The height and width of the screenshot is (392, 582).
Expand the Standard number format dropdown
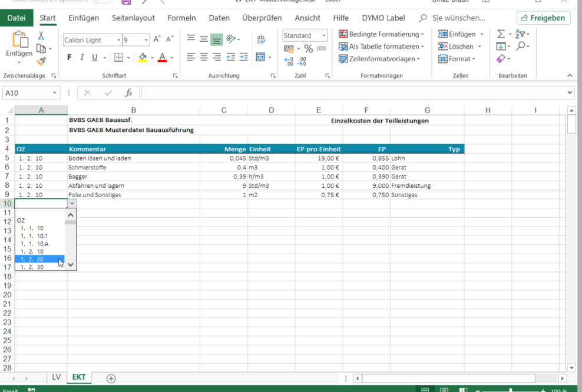tap(323, 35)
